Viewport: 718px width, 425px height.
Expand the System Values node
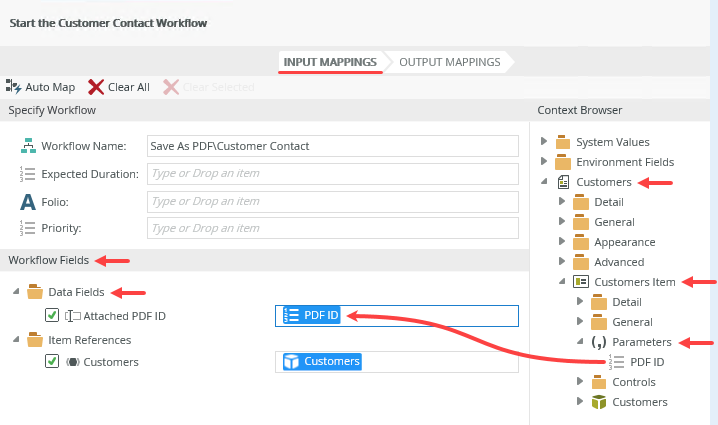544,142
